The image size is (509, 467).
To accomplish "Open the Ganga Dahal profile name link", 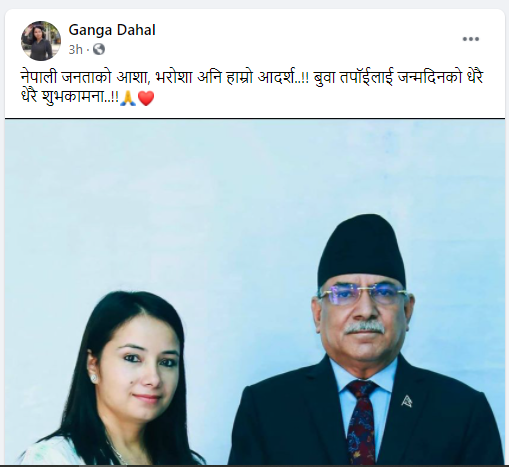I will point(112,30).
